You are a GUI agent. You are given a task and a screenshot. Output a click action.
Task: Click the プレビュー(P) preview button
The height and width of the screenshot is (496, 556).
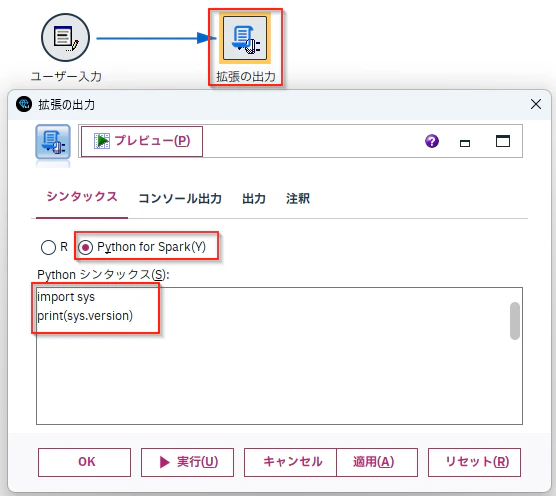click(142, 141)
